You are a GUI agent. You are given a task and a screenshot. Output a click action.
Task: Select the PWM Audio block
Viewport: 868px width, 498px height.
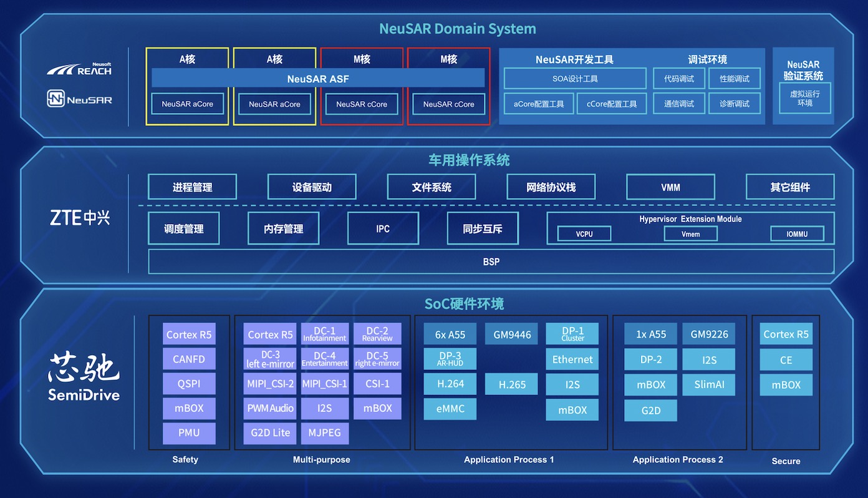click(269, 408)
